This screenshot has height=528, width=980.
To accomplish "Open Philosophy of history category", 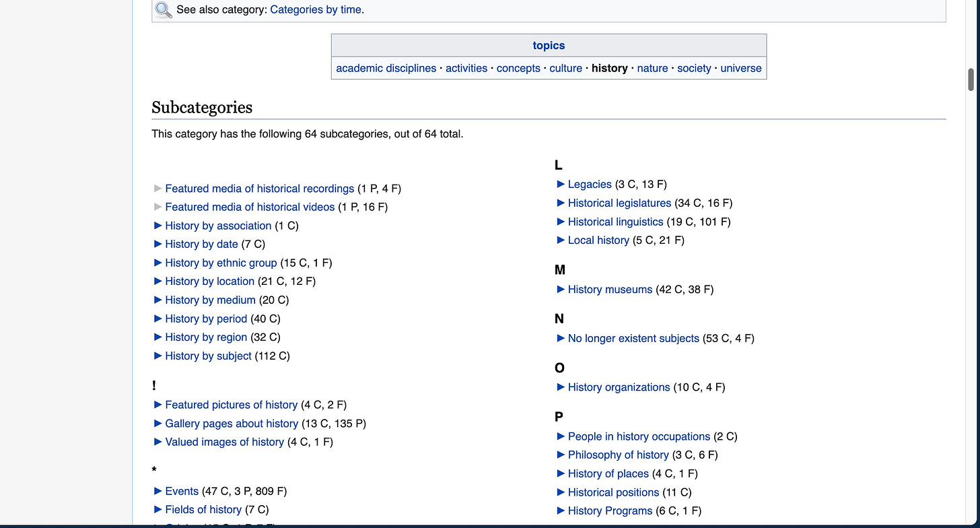I will pyautogui.click(x=618, y=455).
